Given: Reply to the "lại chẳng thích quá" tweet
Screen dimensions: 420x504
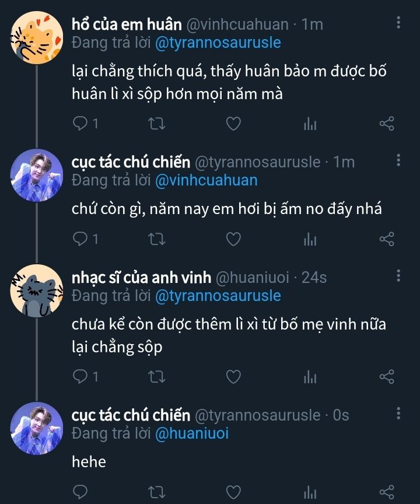Looking at the screenshot, I should (x=81, y=124).
